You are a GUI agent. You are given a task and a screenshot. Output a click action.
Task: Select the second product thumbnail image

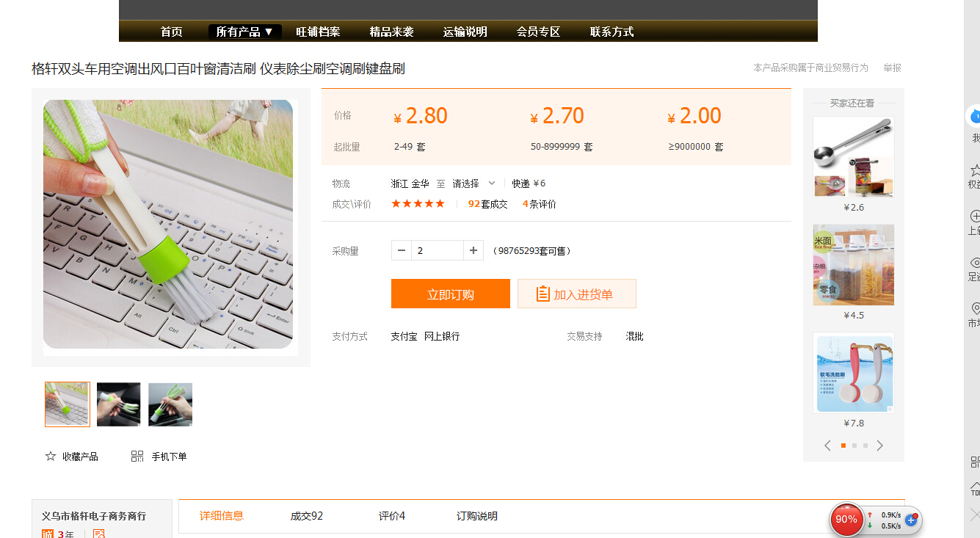click(x=119, y=404)
